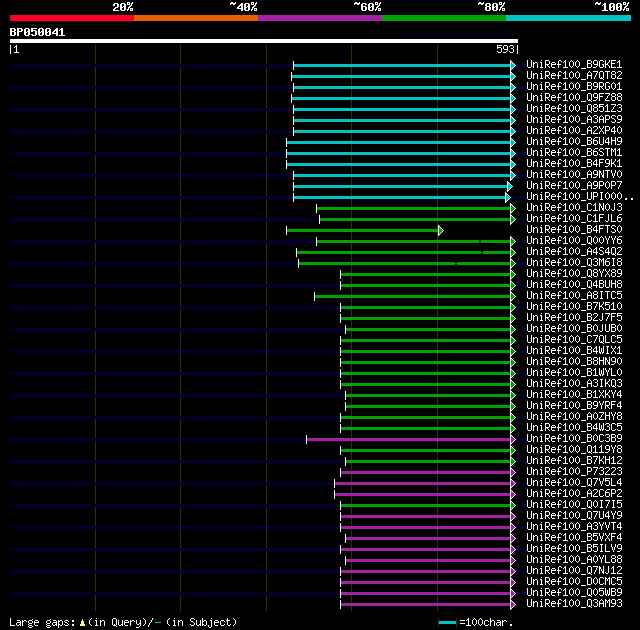Viewport: 640px width, 630px height.
Task: Click the green alignment bar for A8ITC5
Action: (x=412, y=296)
